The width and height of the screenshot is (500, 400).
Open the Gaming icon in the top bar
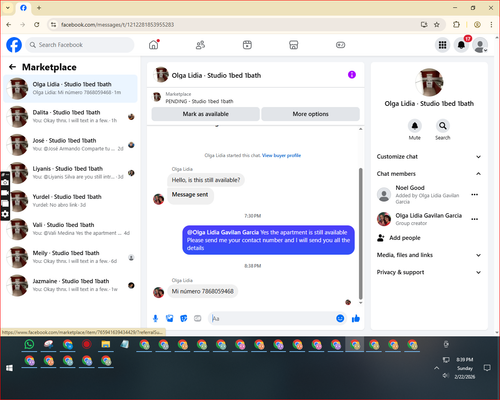pyautogui.click(x=340, y=45)
